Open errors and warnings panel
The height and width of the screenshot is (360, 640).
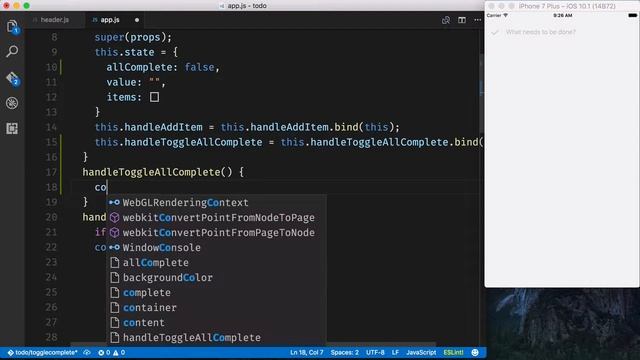[x=111, y=352]
